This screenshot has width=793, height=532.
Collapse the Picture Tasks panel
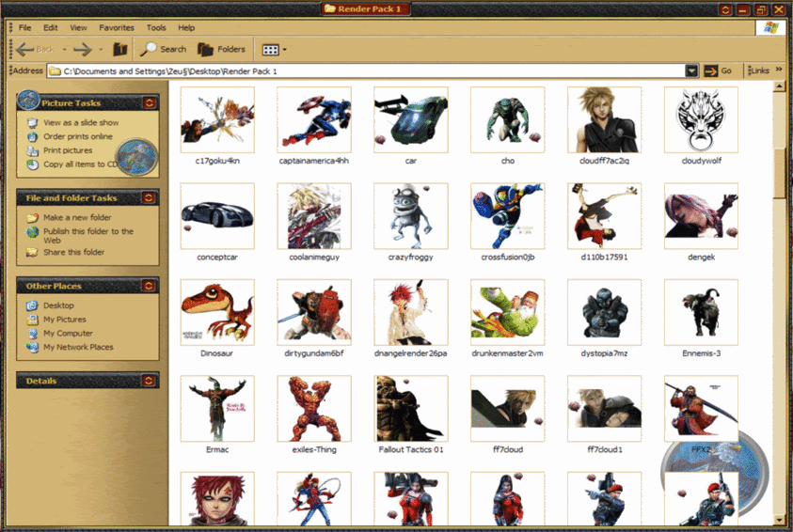tap(150, 103)
